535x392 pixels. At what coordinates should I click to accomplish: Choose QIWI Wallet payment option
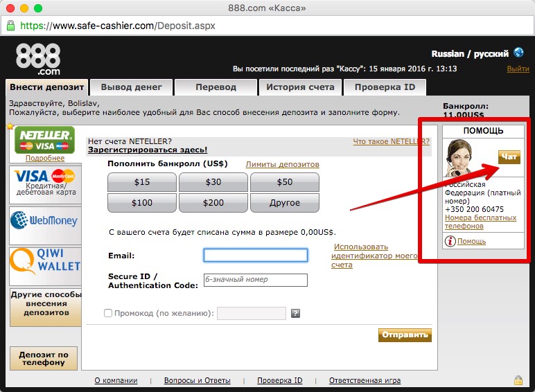(x=45, y=266)
